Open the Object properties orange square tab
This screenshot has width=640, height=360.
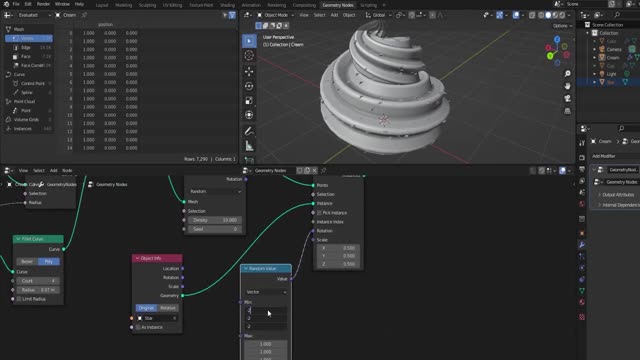point(582,233)
